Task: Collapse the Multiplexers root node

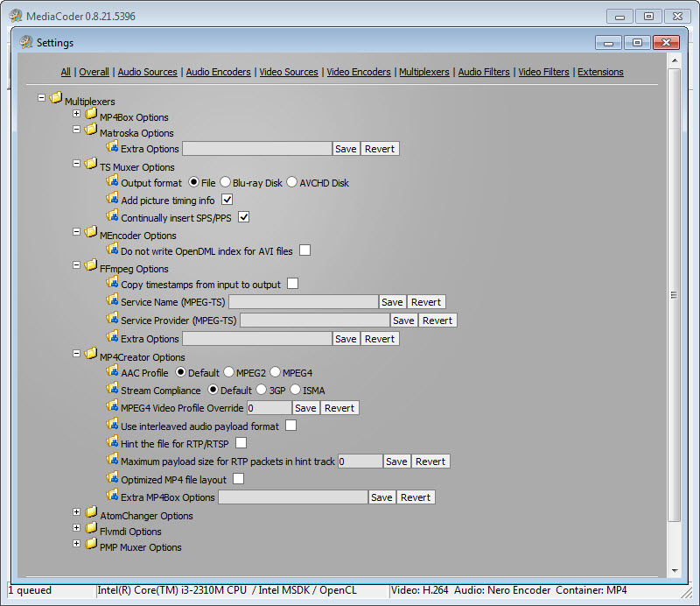Action: click(x=42, y=98)
